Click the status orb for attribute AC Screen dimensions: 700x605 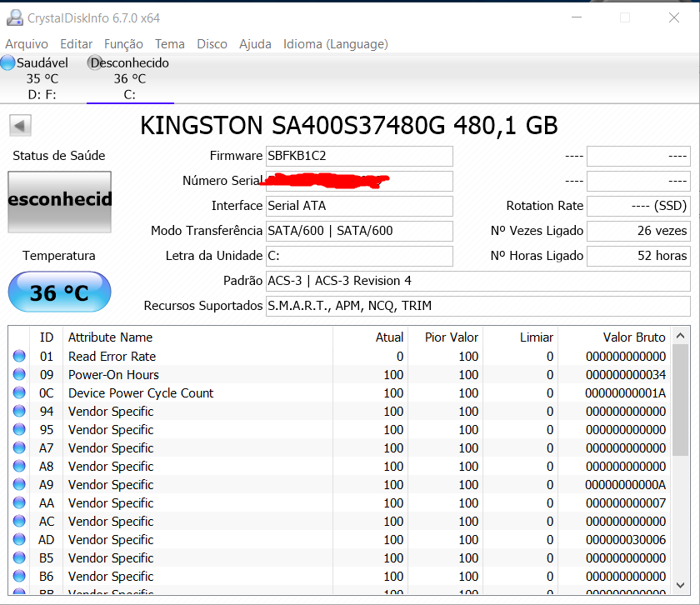(x=19, y=521)
